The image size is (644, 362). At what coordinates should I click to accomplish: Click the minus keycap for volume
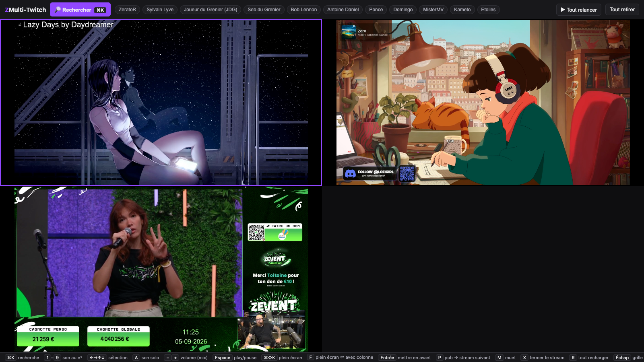pyautogui.click(x=168, y=358)
